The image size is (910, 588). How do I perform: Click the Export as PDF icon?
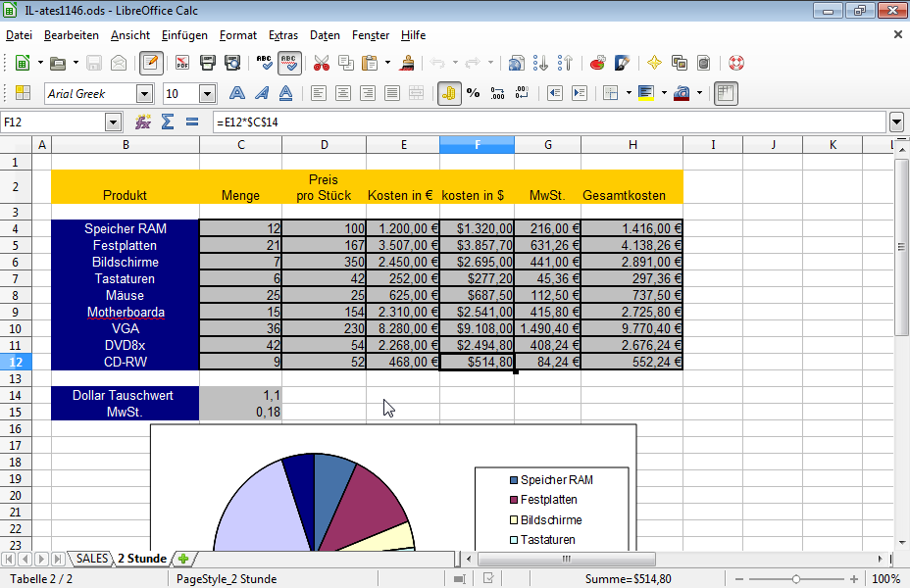pyautogui.click(x=182, y=63)
